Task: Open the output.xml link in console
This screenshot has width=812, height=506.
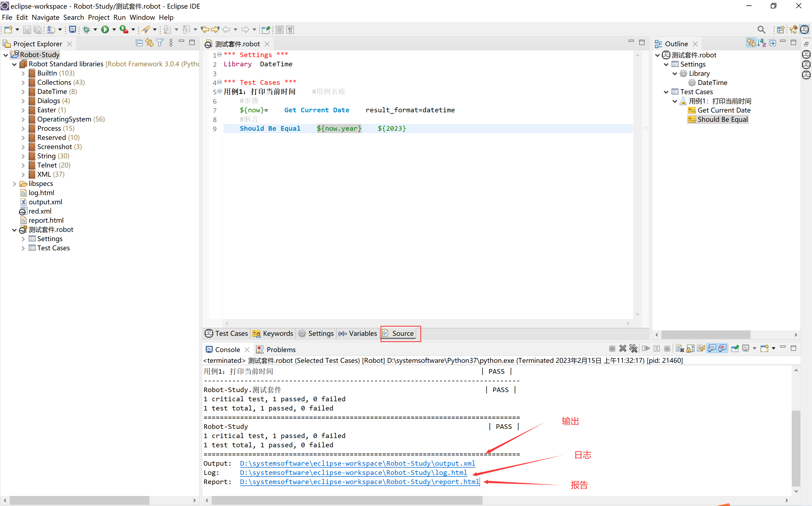Action: pyautogui.click(x=357, y=464)
